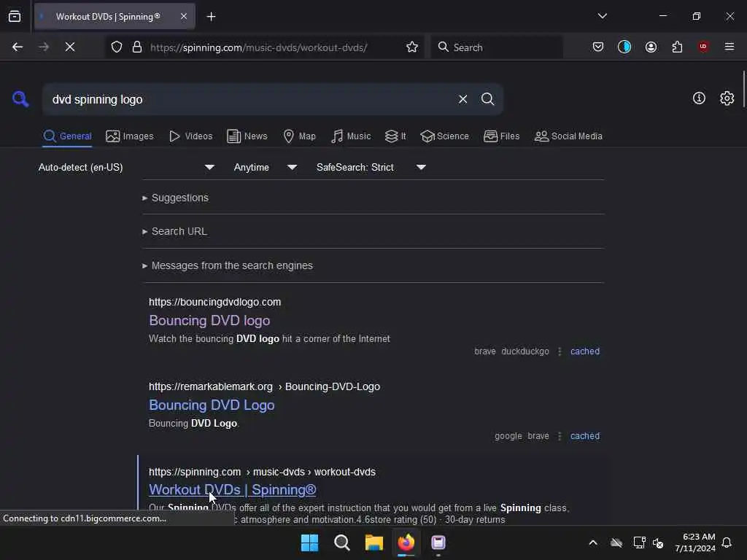
Task: Open options dots beside brave duckduckgo
Action: (560, 351)
